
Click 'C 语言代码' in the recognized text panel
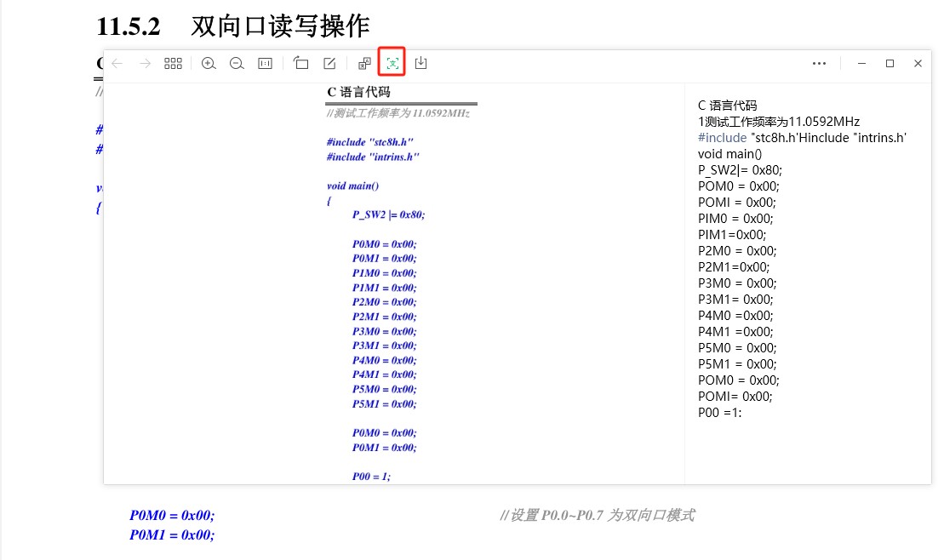coord(727,106)
